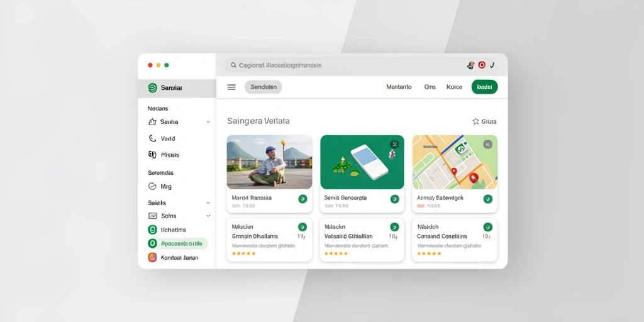Click the green Nadal button
This screenshot has height=322, width=644.
[485, 87]
